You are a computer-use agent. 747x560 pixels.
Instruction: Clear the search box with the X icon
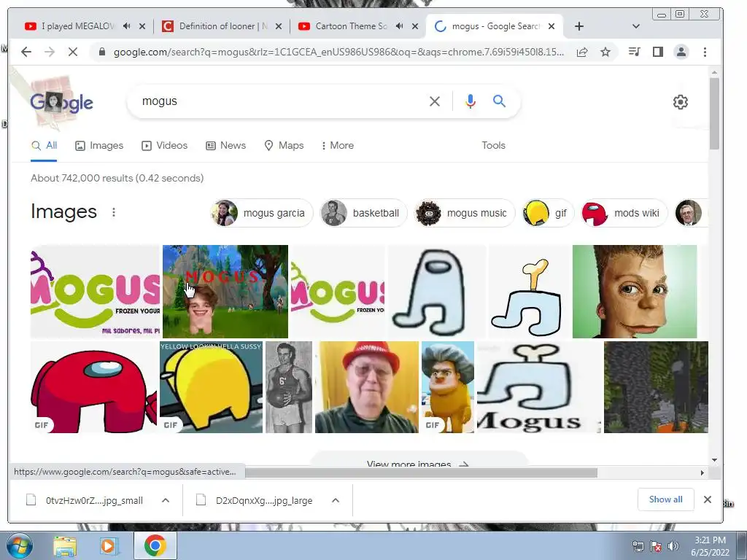coord(435,101)
